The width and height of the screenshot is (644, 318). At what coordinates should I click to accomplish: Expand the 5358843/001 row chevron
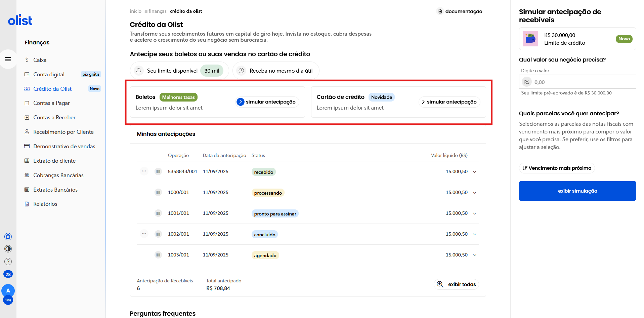tap(475, 172)
